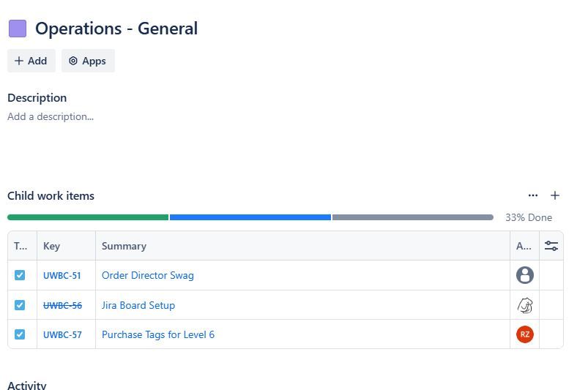Click the green done segment of progress bar

pos(88,217)
